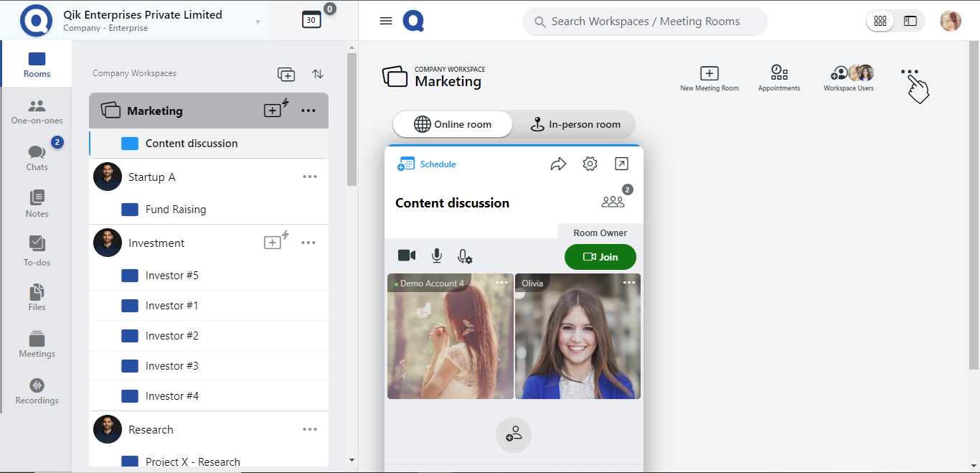980x473 pixels.
Task: Open Marketing workspace three-dot menu in sidebar
Action: (x=308, y=111)
